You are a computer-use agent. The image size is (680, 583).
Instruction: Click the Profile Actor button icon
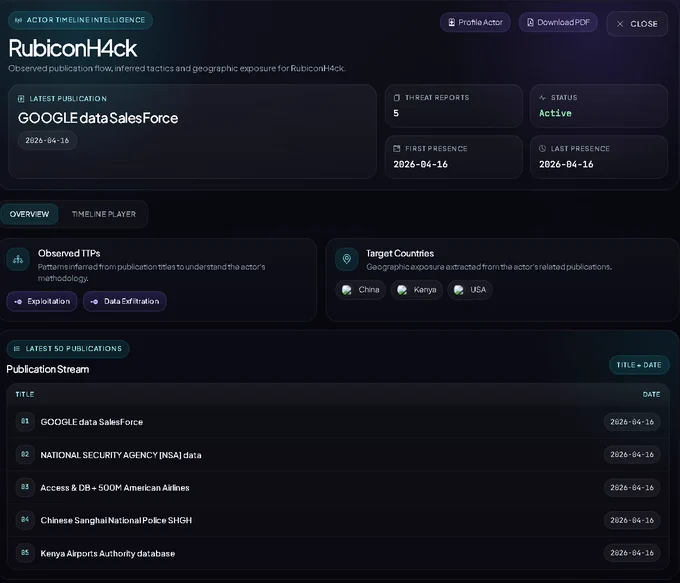click(x=451, y=22)
